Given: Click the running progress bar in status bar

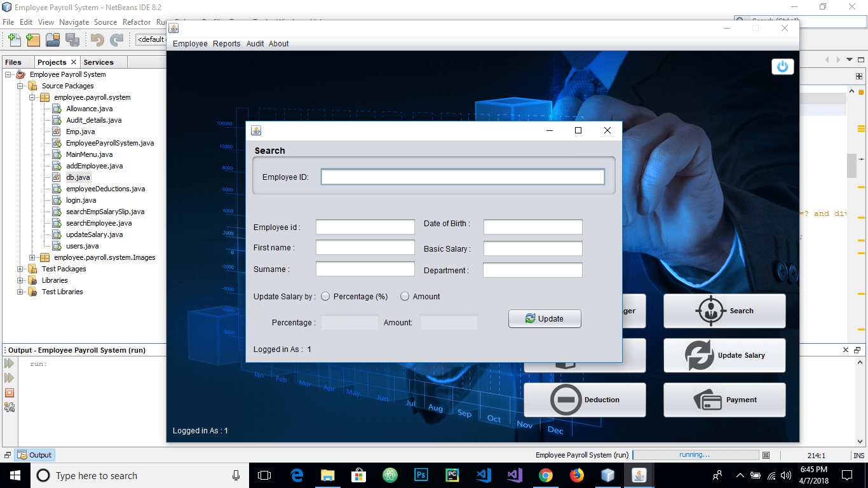Looking at the screenshot, I should click(x=695, y=455).
